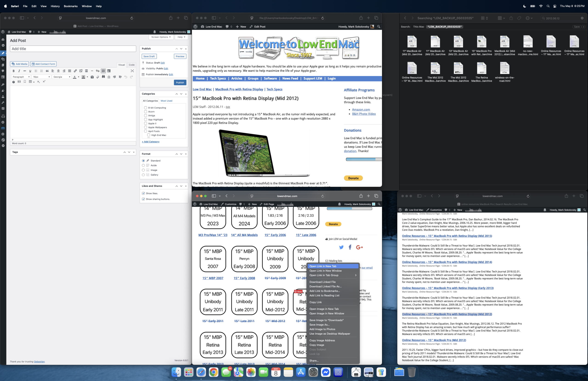This screenshot has width=588, height=381.
Task: Click the Add Media button
Action: 19,64
